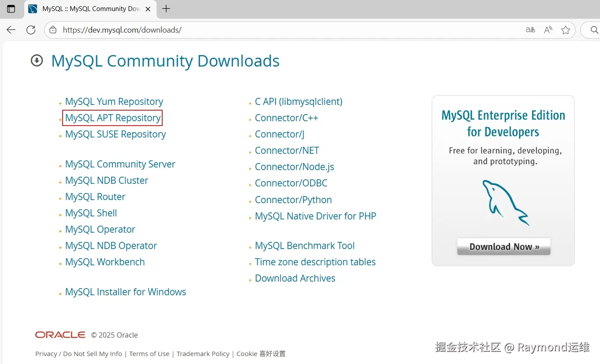
Task: Open MySQL Workbench link
Action: click(x=105, y=262)
